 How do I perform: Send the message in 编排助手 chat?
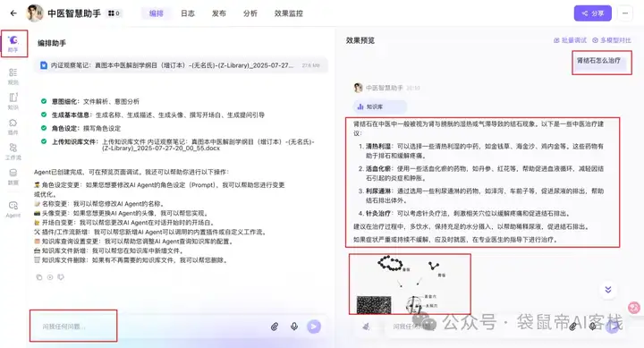[x=314, y=327]
